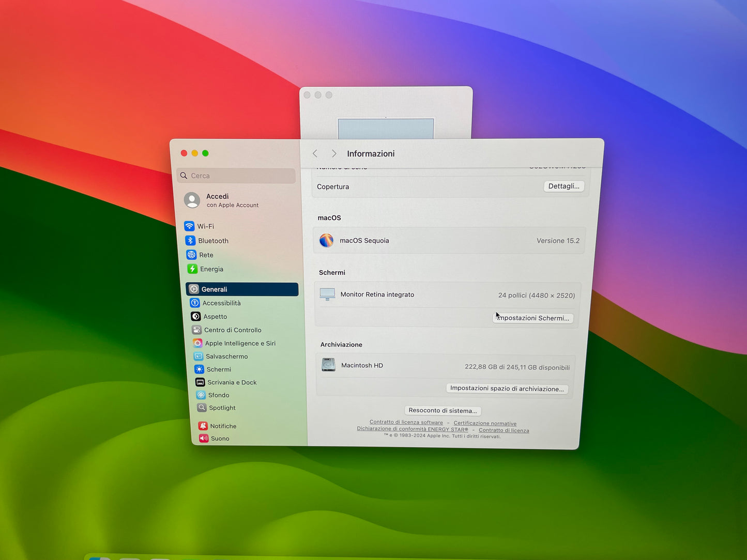The height and width of the screenshot is (560, 747).
Task: Click the magnifier icon in Cerca field
Action: [184, 176]
